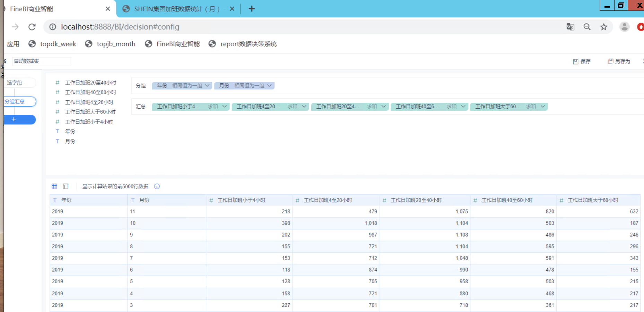Save the dataset with 保存 button
644x312 pixels.
pyautogui.click(x=582, y=61)
